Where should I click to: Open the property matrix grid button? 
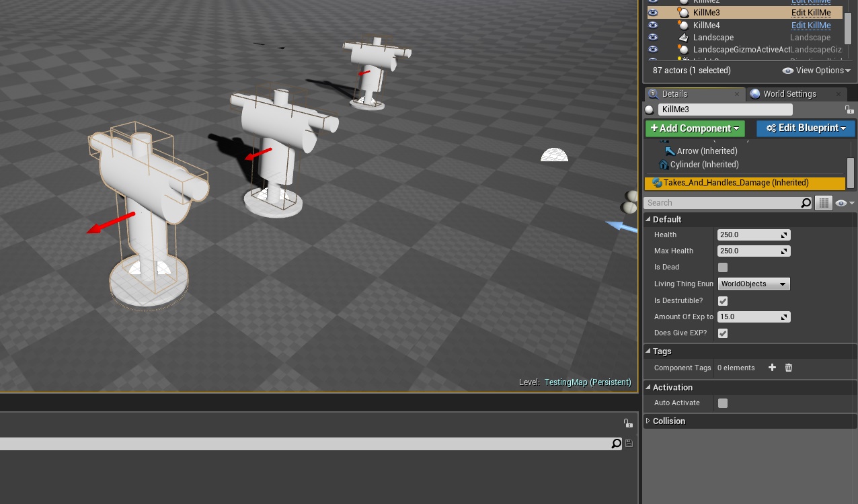(x=824, y=203)
